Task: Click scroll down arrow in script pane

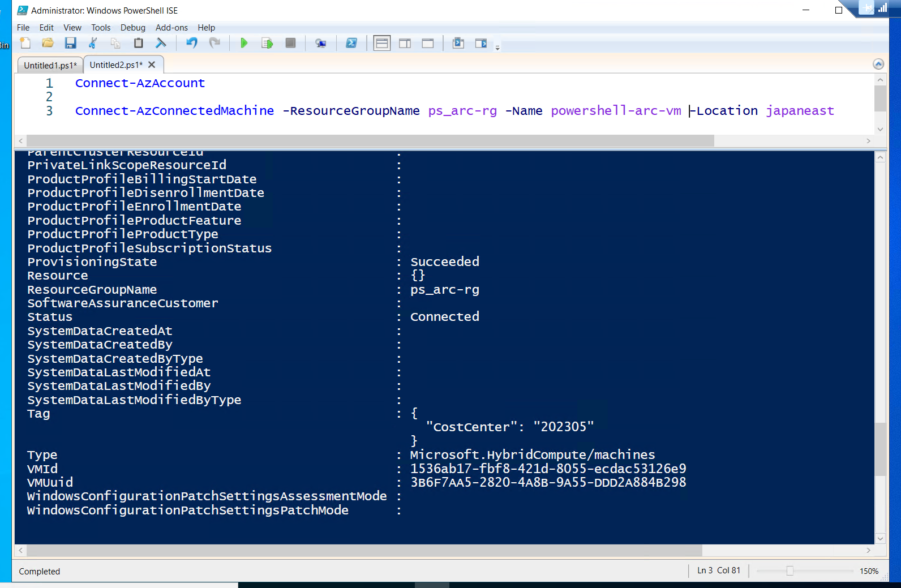Action: 880,129
